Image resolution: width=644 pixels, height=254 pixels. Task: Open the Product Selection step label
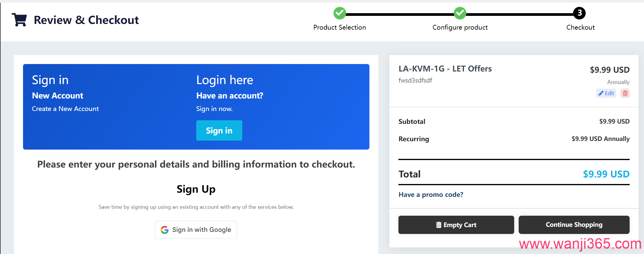339,28
